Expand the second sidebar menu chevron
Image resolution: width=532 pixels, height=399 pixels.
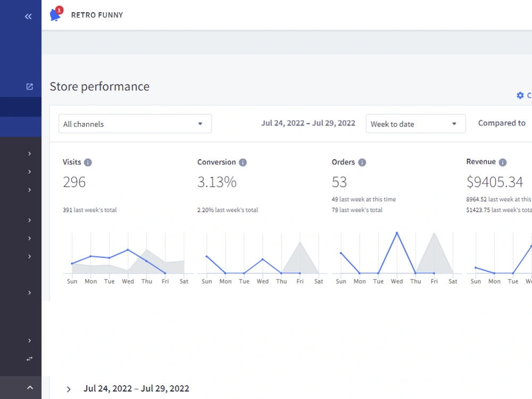[x=29, y=172]
